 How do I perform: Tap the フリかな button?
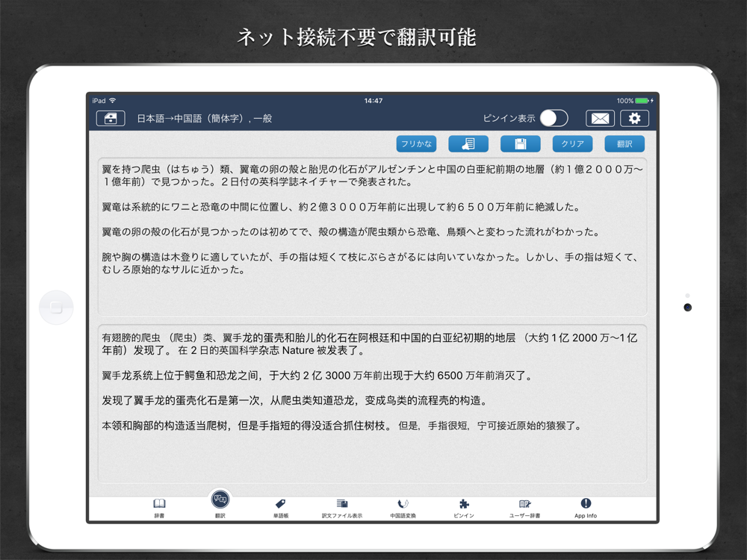(416, 144)
